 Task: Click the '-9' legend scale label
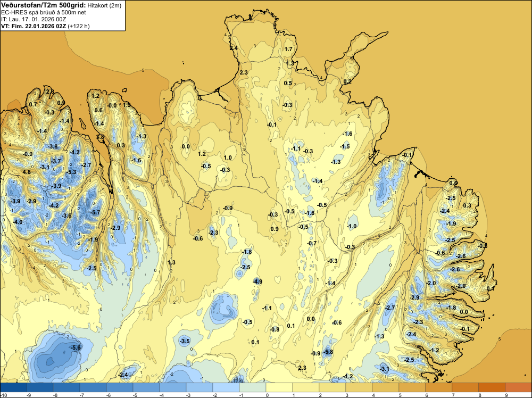(x=29, y=395)
